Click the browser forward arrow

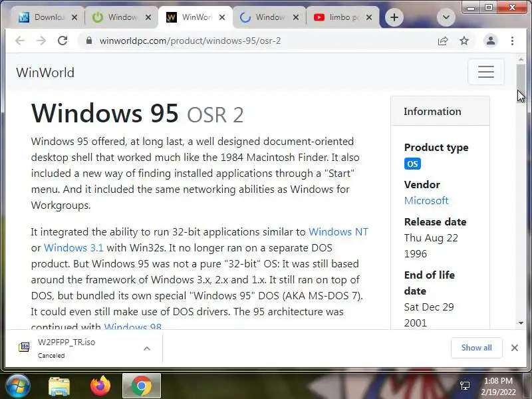[41, 41]
